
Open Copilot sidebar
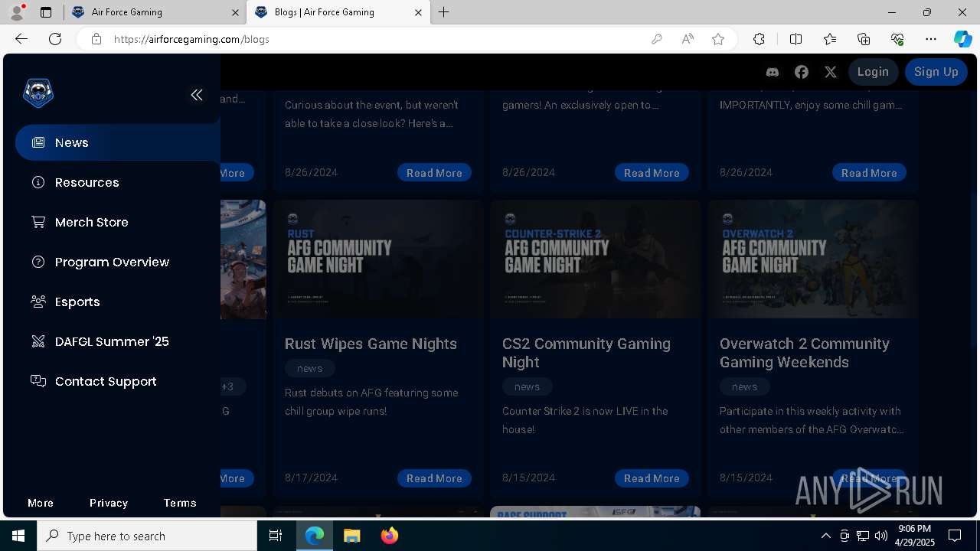coord(962,39)
